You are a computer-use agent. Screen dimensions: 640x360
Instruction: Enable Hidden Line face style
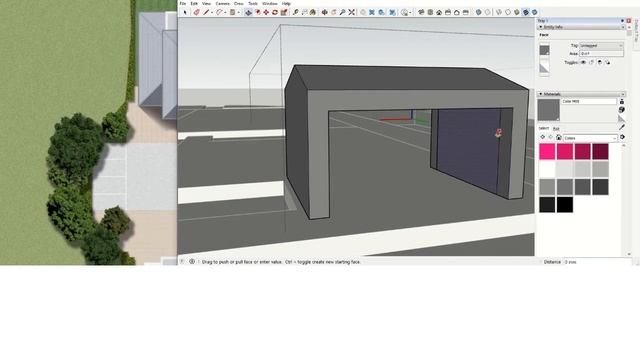(508, 12)
